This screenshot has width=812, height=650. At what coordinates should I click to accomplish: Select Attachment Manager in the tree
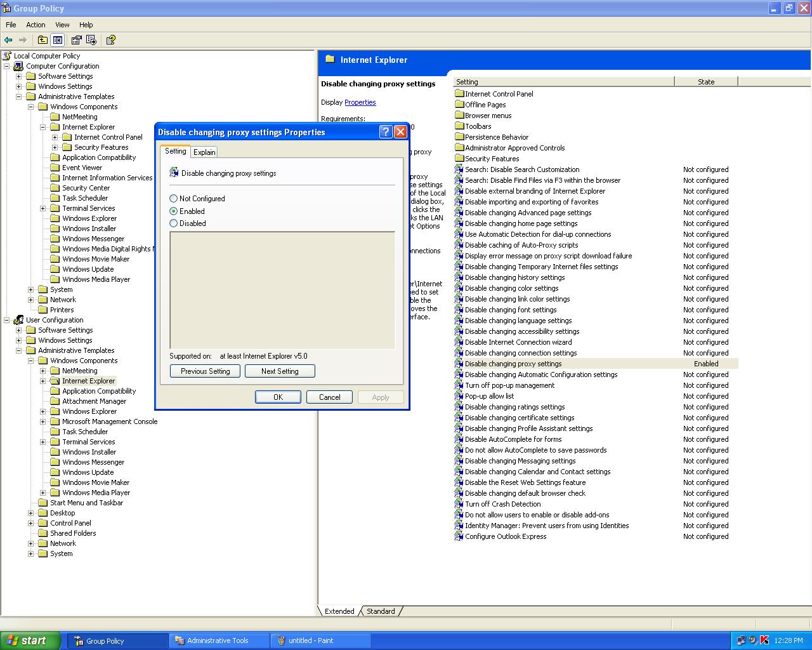94,401
